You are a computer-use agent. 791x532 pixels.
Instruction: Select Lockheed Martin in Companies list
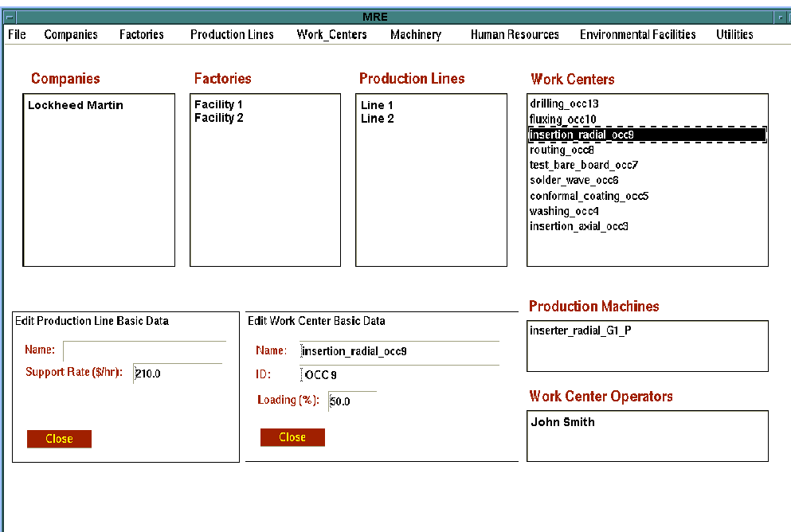pos(76,105)
